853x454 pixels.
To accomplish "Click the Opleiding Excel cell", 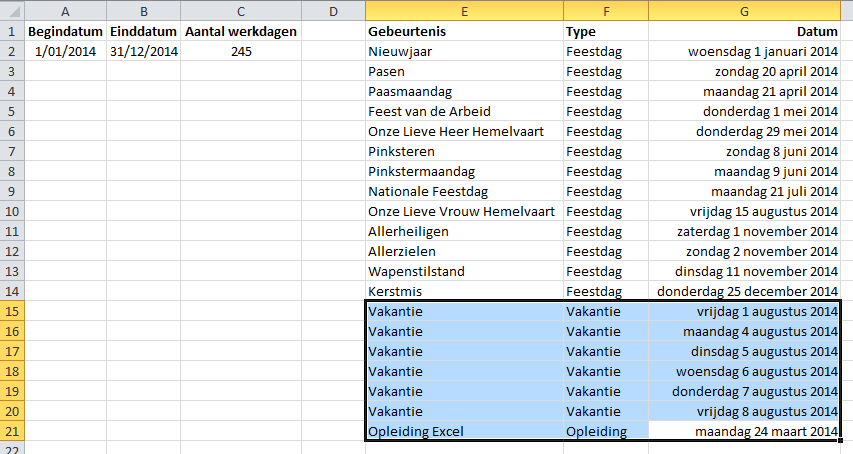I will click(x=464, y=431).
